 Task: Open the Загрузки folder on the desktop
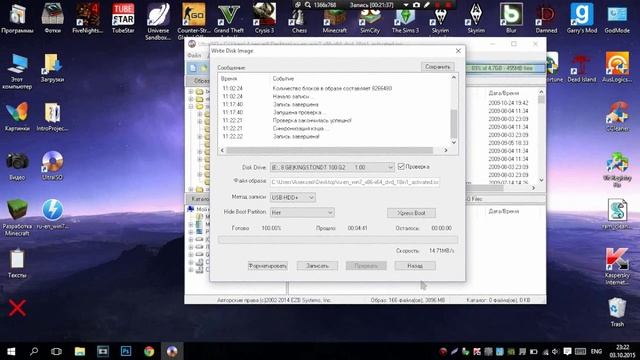click(x=52, y=68)
